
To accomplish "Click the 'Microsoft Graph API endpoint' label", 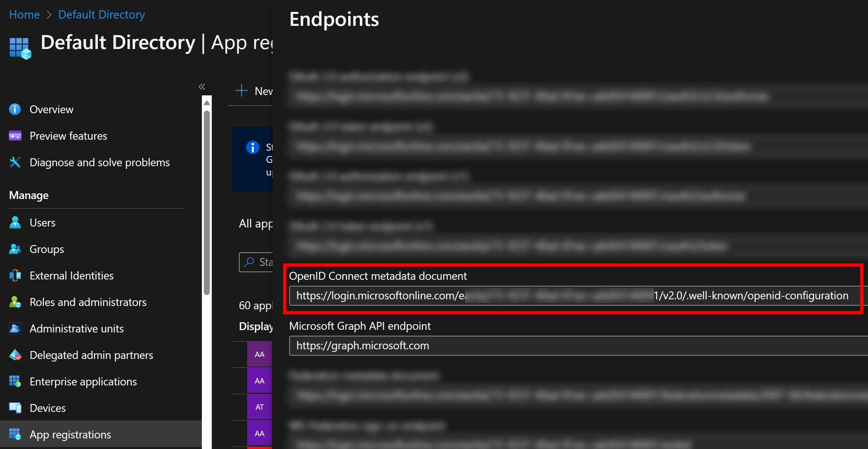I will [x=360, y=326].
